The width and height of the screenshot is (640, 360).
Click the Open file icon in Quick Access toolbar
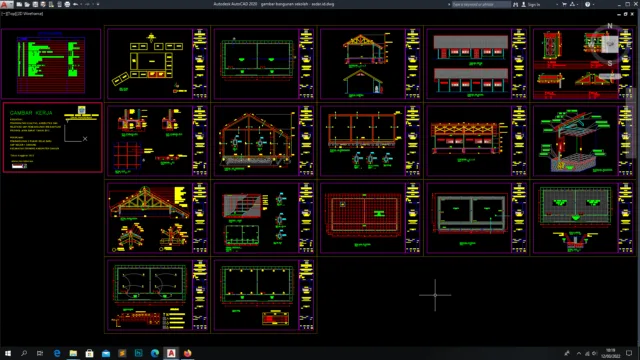pos(27,4)
